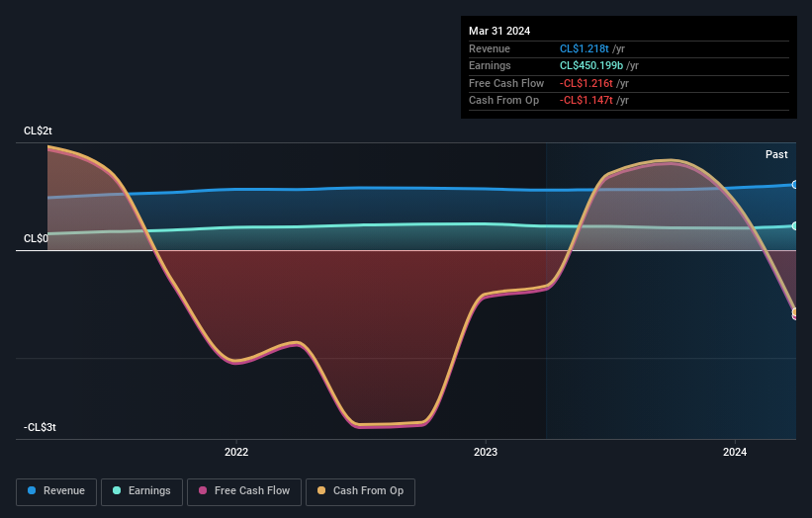The width and height of the screenshot is (812, 518).
Task: Toggle the Cash From Op legend series
Action: click(x=360, y=491)
